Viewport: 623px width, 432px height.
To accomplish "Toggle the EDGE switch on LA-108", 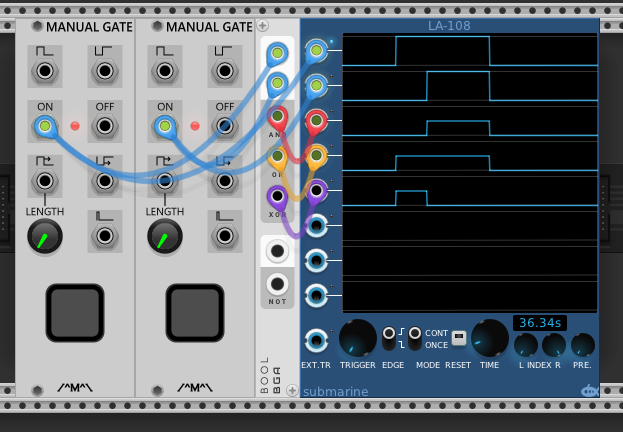I will (389, 338).
